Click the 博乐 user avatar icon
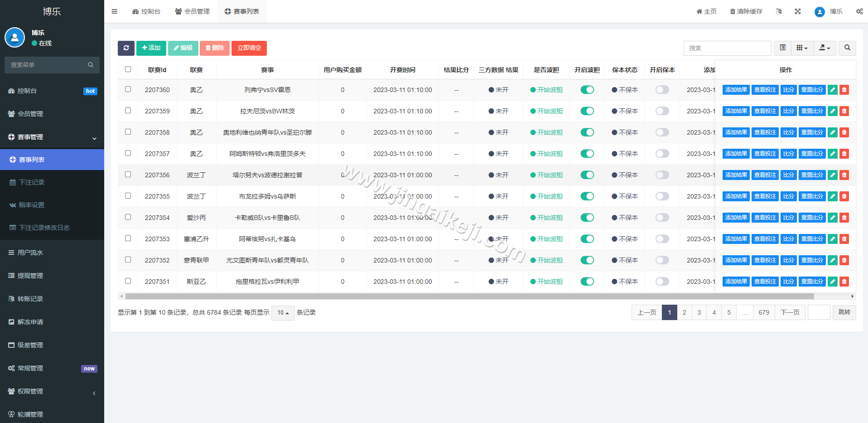868x423 pixels. (x=819, y=12)
